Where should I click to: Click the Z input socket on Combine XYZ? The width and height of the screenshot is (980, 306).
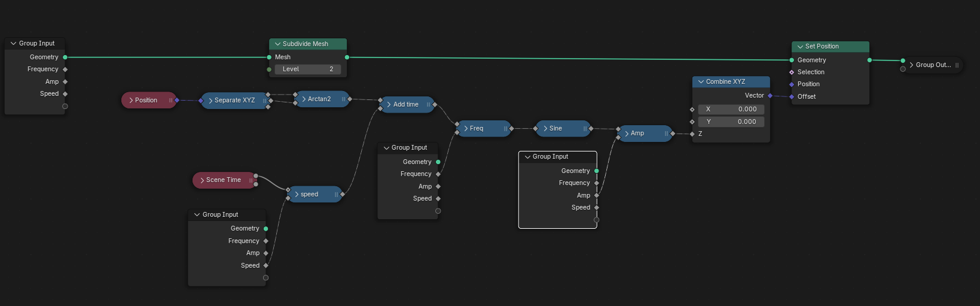(692, 134)
